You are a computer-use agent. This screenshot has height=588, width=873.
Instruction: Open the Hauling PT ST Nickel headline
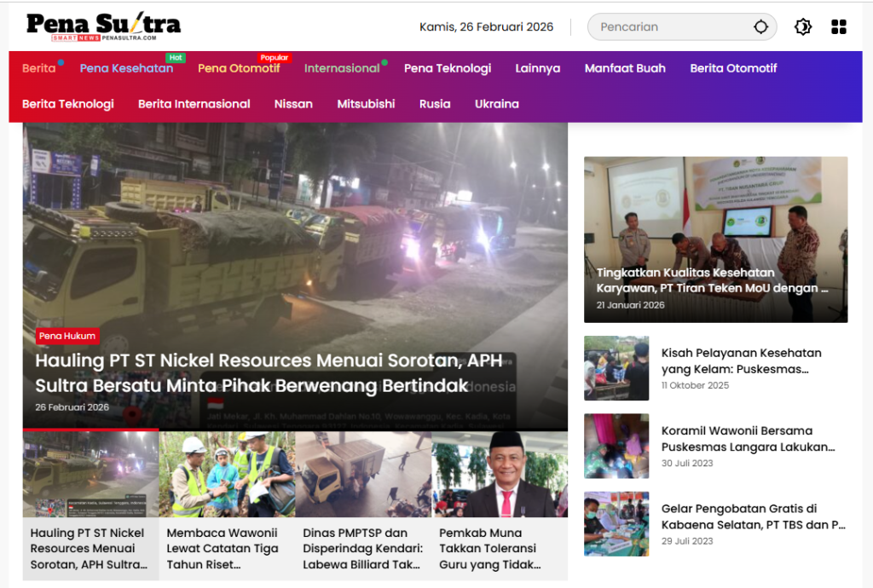pos(269,373)
